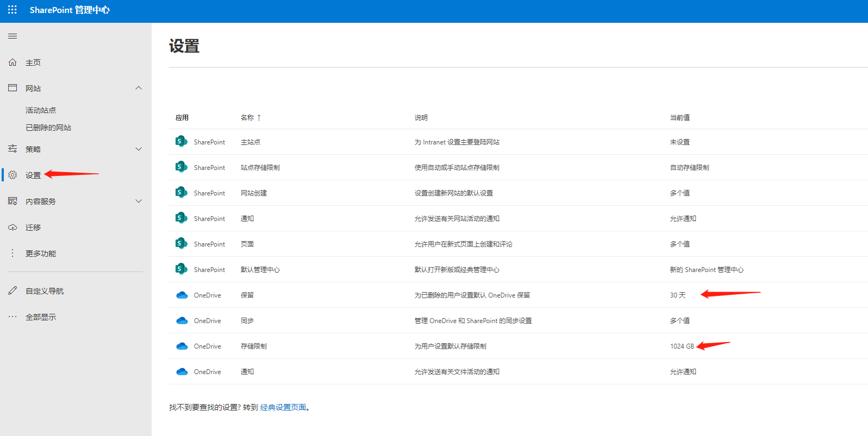Click the 策略 sliders icon
868x436 pixels.
pyautogui.click(x=13, y=149)
